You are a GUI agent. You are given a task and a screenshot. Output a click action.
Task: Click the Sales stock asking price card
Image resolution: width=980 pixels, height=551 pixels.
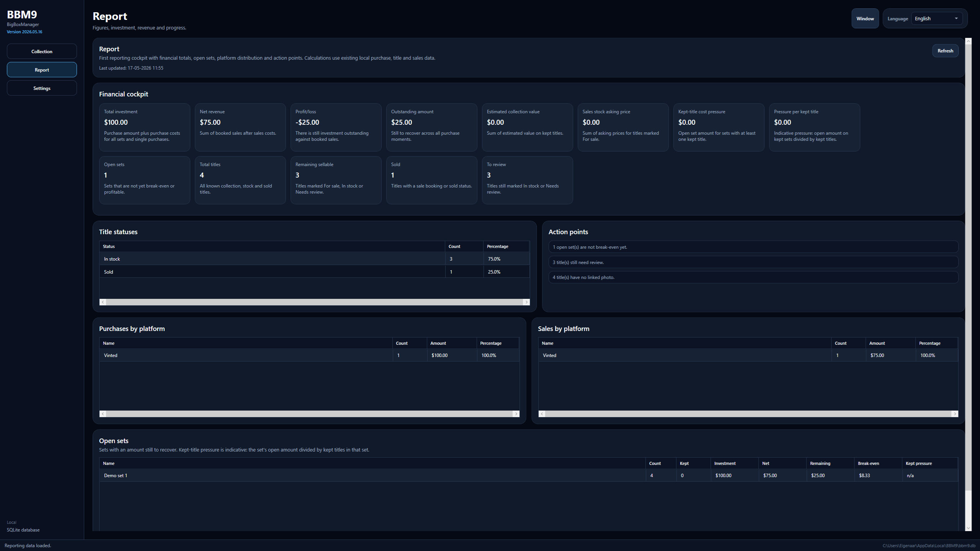(623, 127)
